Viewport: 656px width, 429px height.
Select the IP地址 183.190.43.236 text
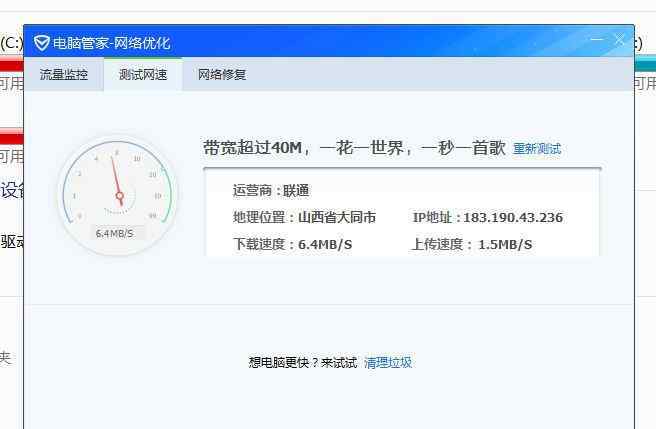[x=488, y=218]
